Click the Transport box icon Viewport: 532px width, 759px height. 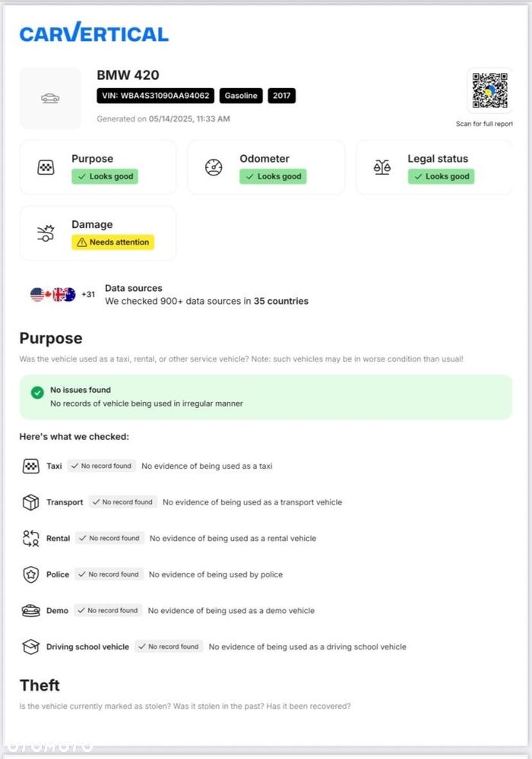tap(30, 502)
